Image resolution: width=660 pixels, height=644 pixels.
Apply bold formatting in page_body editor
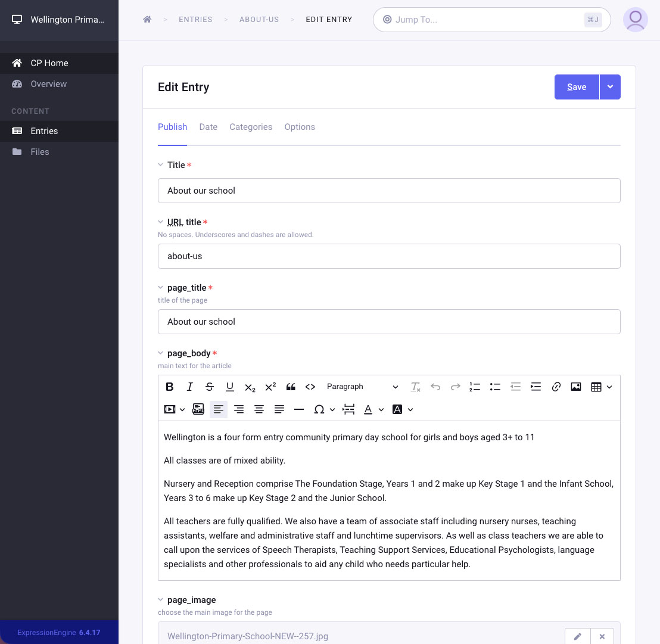tap(170, 387)
